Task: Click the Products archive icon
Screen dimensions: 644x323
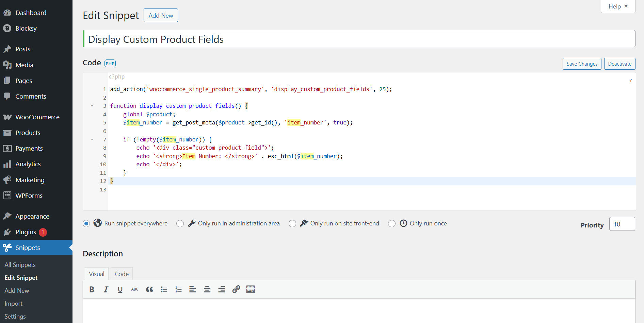Action: pyautogui.click(x=7, y=133)
